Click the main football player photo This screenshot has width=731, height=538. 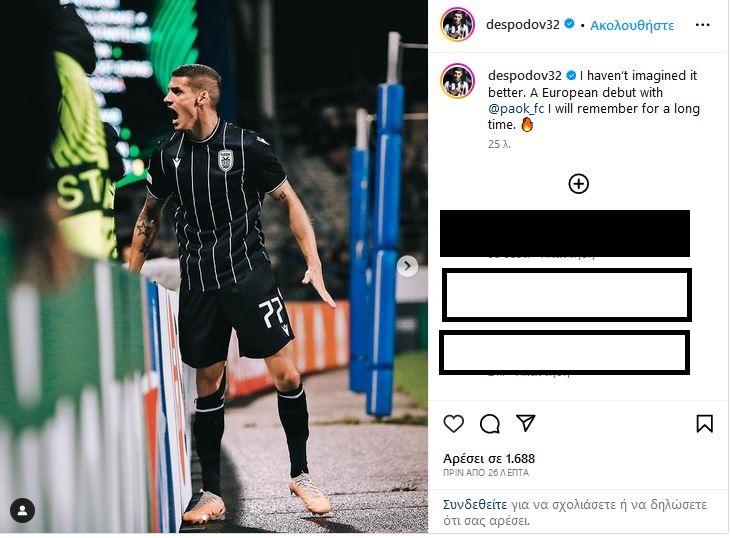214,266
